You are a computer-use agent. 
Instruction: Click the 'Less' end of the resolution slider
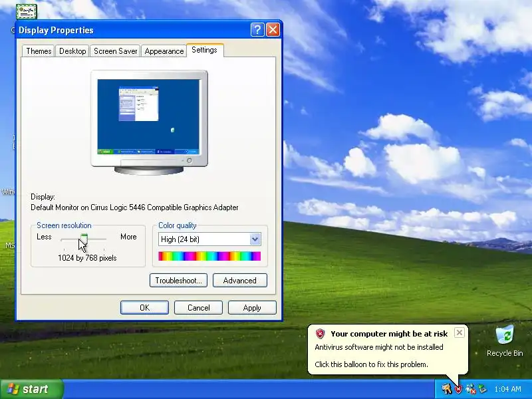(x=44, y=237)
